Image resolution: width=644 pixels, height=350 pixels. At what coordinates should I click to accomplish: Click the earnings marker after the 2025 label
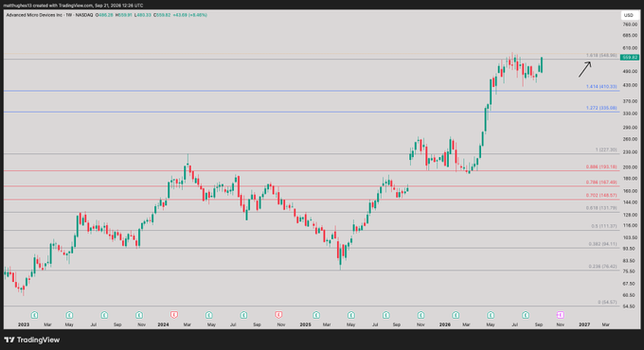tap(316, 315)
